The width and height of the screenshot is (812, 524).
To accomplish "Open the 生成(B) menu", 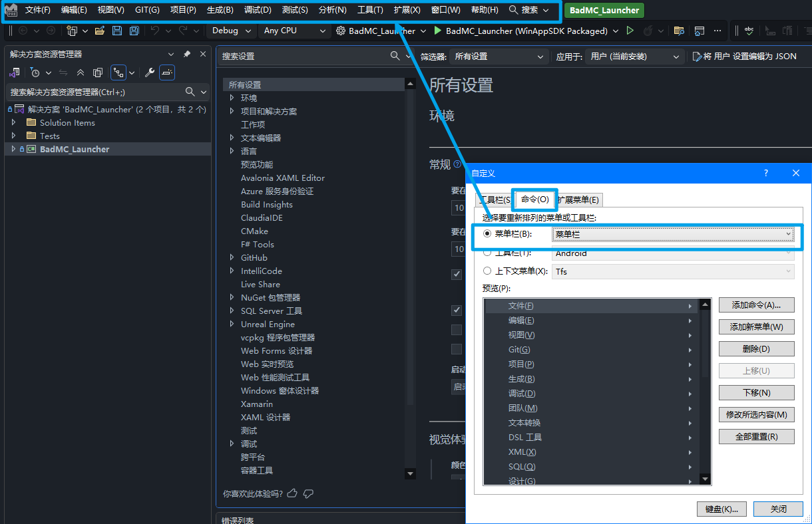I will tap(220, 10).
